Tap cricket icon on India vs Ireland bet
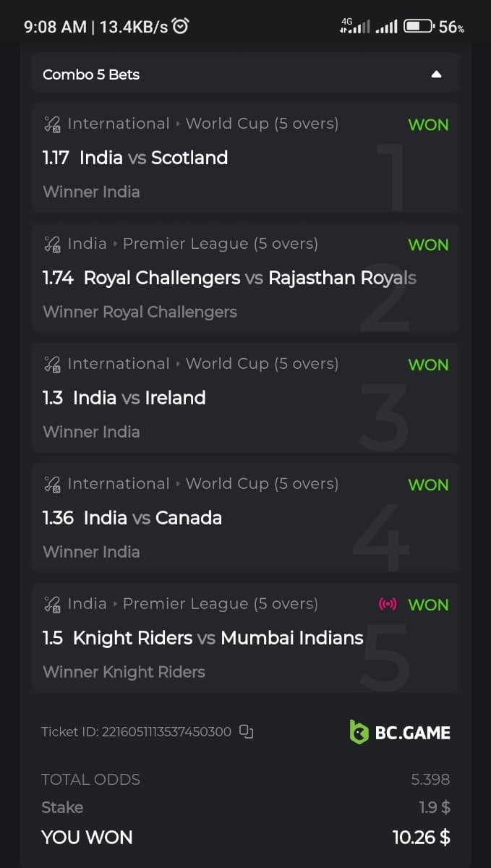The width and height of the screenshot is (491, 868). pos(52,365)
